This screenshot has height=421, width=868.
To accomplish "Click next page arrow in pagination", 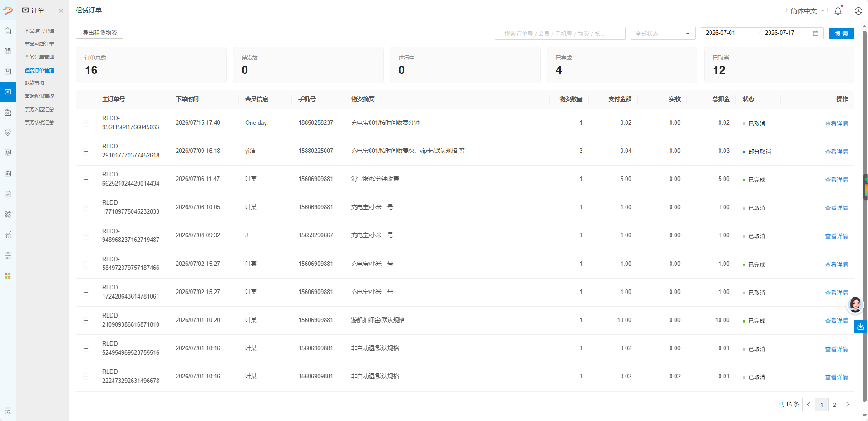I will point(848,405).
